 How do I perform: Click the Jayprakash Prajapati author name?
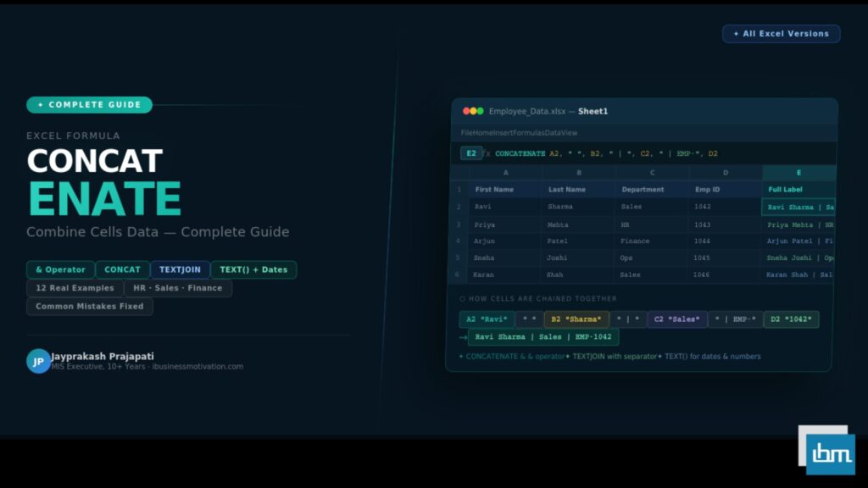[103, 357]
